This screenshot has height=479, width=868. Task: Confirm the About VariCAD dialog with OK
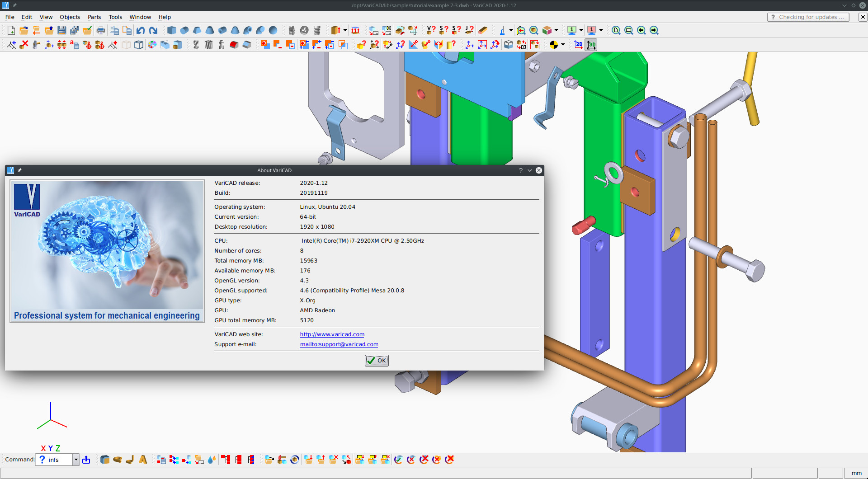[377, 361]
